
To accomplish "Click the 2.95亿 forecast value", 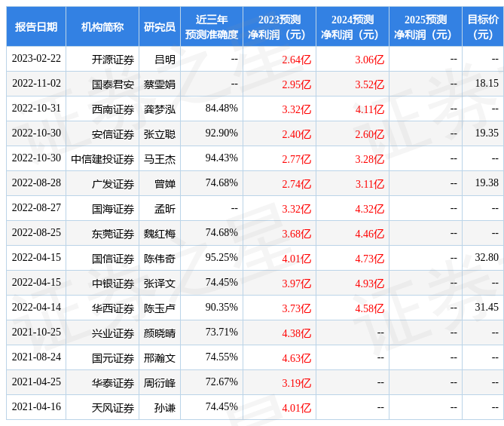I will (x=296, y=84).
